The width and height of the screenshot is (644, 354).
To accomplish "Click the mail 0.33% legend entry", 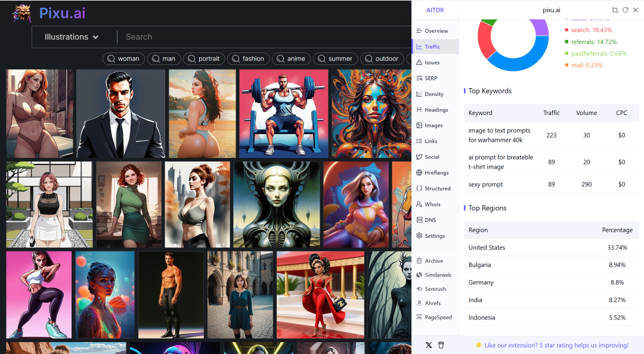I will click(x=584, y=65).
